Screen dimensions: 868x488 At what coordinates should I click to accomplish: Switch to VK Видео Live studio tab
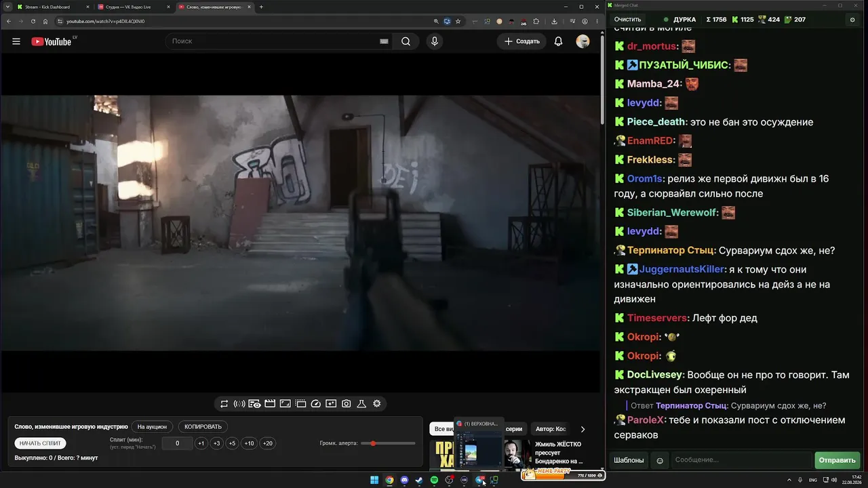point(134,7)
